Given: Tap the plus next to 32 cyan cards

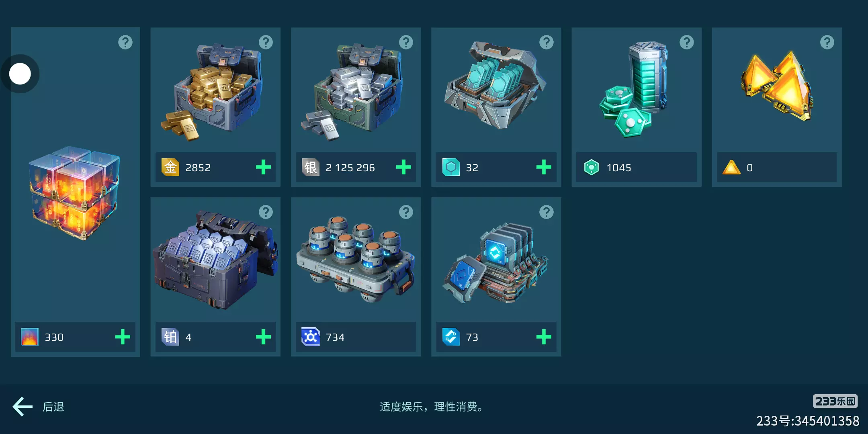Looking at the screenshot, I should (x=544, y=167).
